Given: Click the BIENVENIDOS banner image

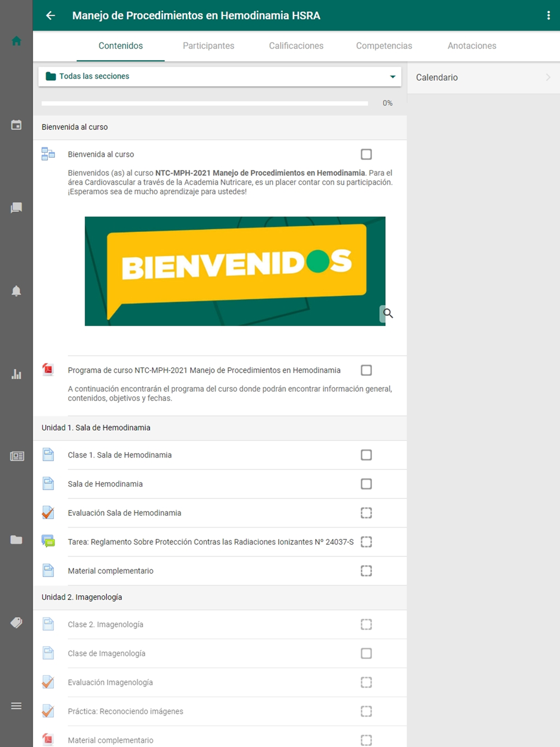Looking at the screenshot, I should pyautogui.click(x=235, y=271).
